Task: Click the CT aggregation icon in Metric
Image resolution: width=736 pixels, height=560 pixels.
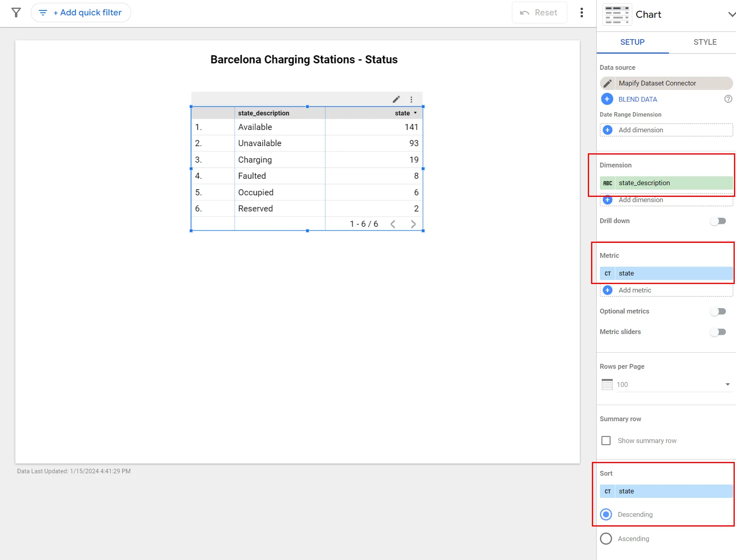Action: [x=608, y=273]
